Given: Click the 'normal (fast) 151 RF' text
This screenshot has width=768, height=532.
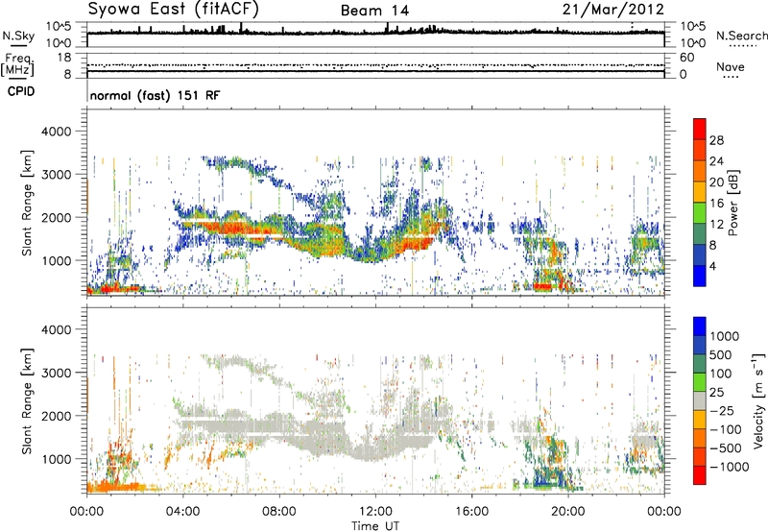Looking at the screenshot, I should pyautogui.click(x=155, y=95).
